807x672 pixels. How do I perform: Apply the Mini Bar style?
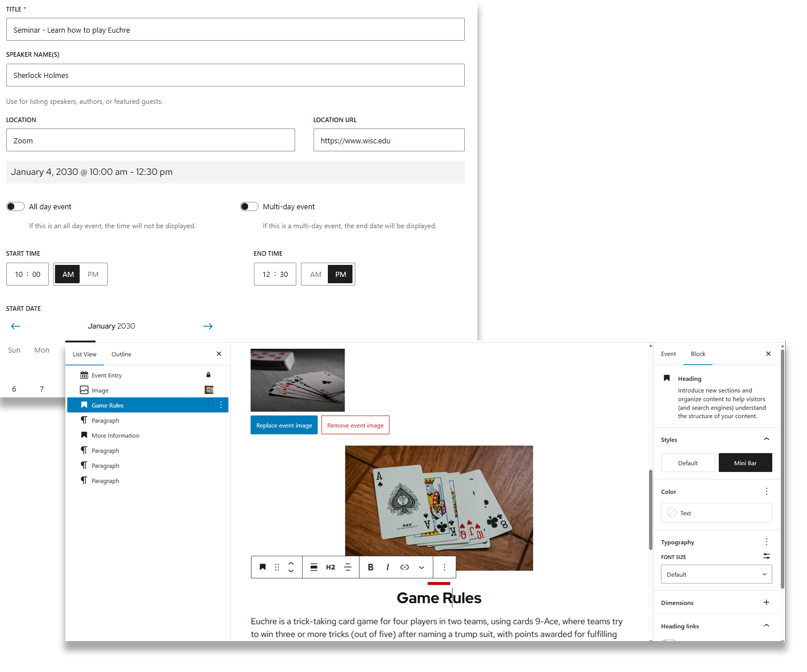pyautogui.click(x=745, y=463)
